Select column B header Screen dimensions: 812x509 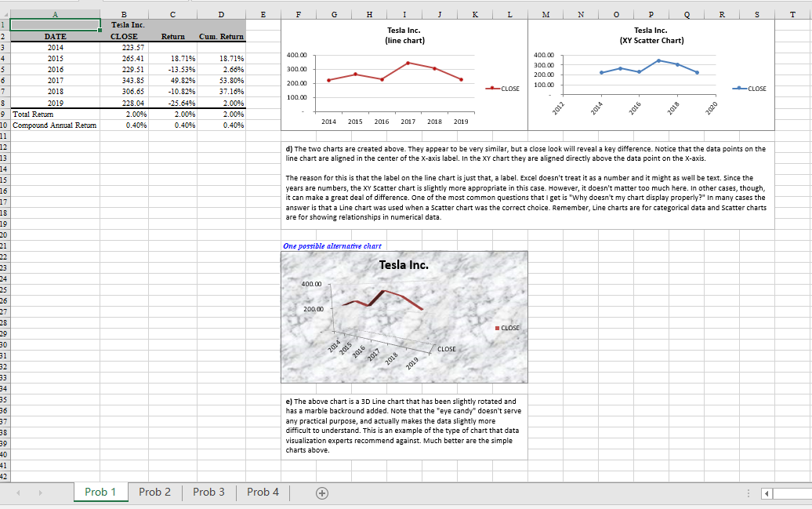pyautogui.click(x=124, y=15)
